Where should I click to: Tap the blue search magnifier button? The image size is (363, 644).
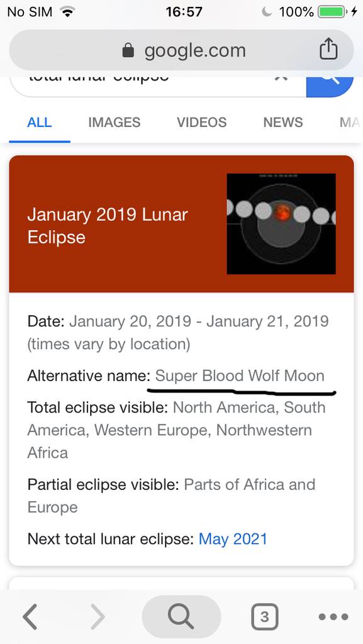point(330,87)
